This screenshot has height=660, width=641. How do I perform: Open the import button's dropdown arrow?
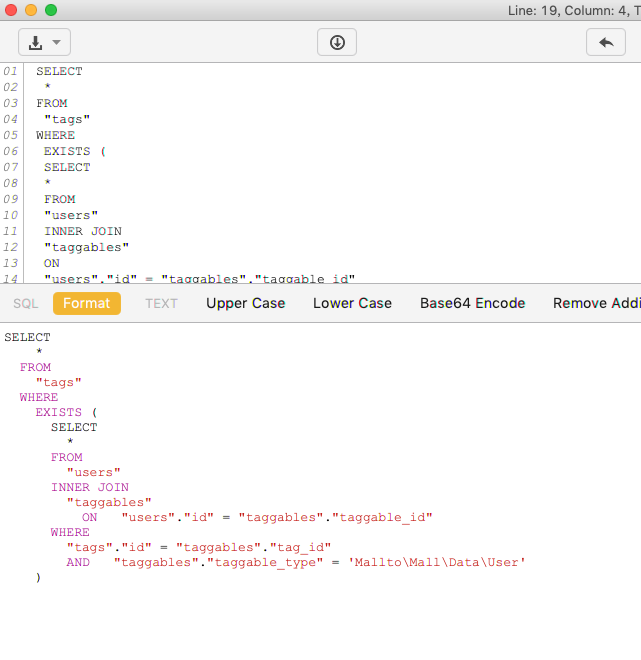pos(56,42)
